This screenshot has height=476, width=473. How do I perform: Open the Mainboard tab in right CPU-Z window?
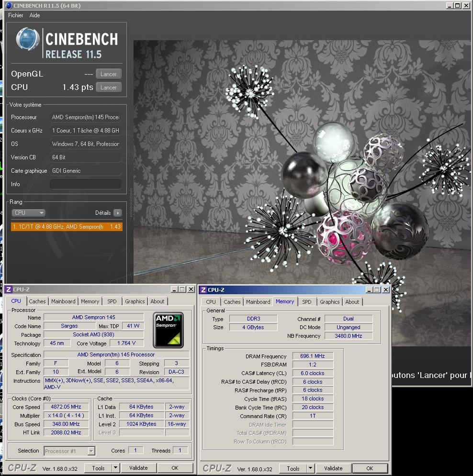[x=258, y=302]
